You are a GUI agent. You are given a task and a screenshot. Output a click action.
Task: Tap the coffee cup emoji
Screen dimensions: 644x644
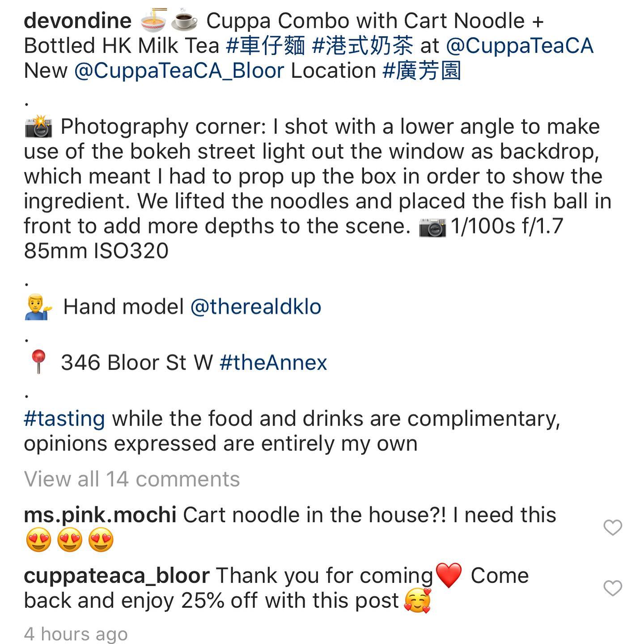point(184,21)
